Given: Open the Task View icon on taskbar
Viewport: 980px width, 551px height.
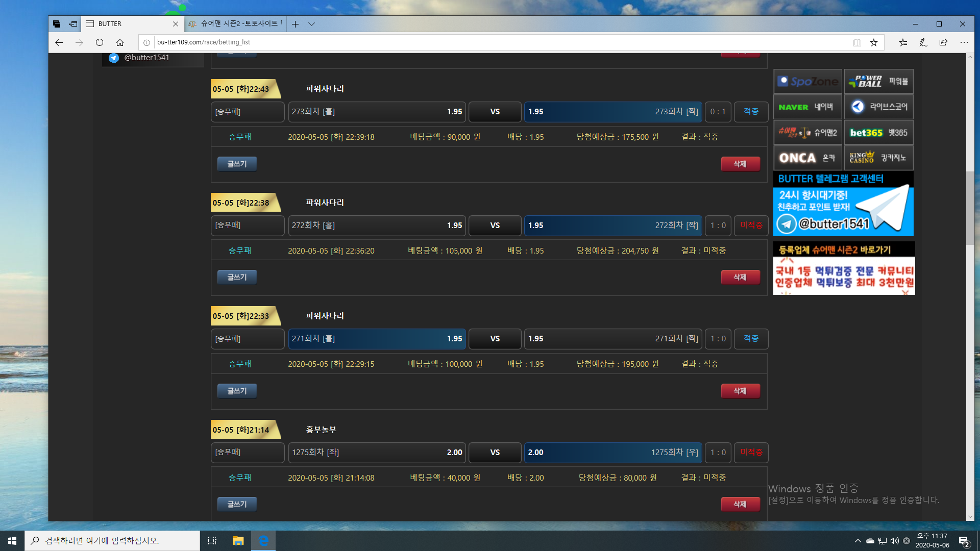Looking at the screenshot, I should tap(212, 541).
